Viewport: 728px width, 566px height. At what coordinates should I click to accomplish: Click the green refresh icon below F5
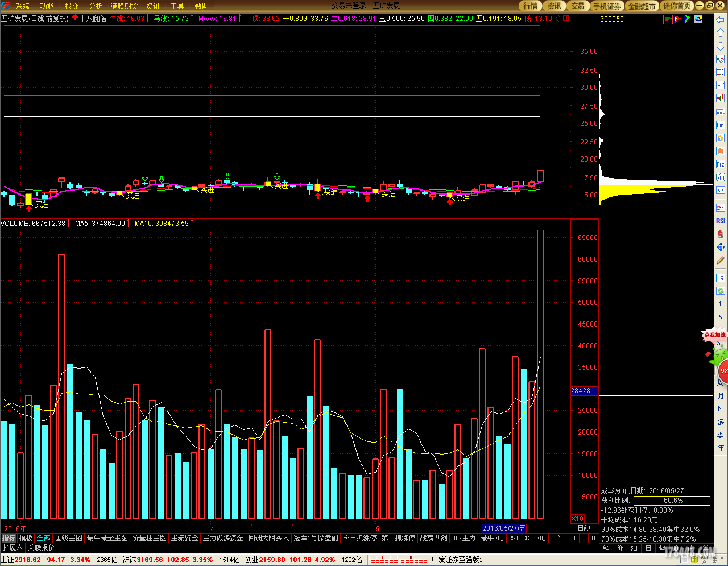tap(721, 291)
